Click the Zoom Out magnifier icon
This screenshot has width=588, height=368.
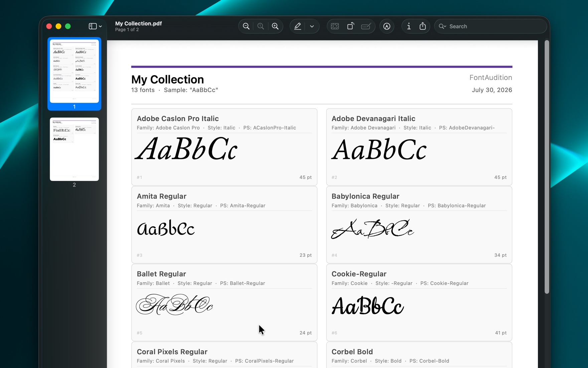click(246, 26)
